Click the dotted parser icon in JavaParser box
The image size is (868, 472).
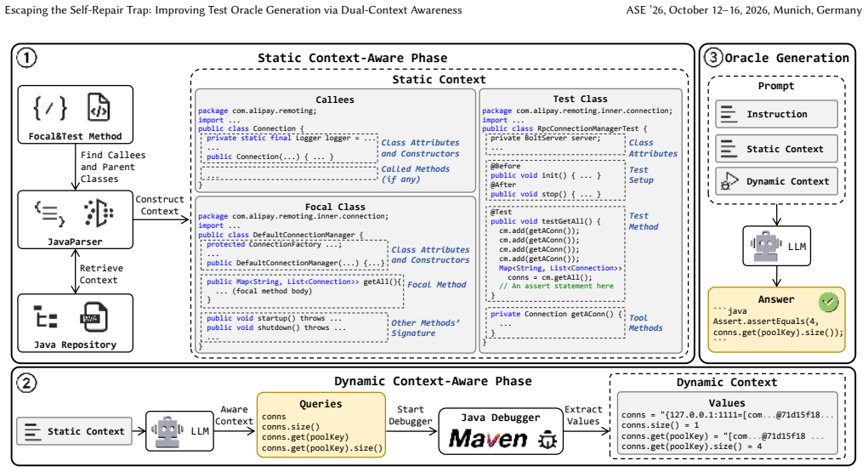point(99,213)
